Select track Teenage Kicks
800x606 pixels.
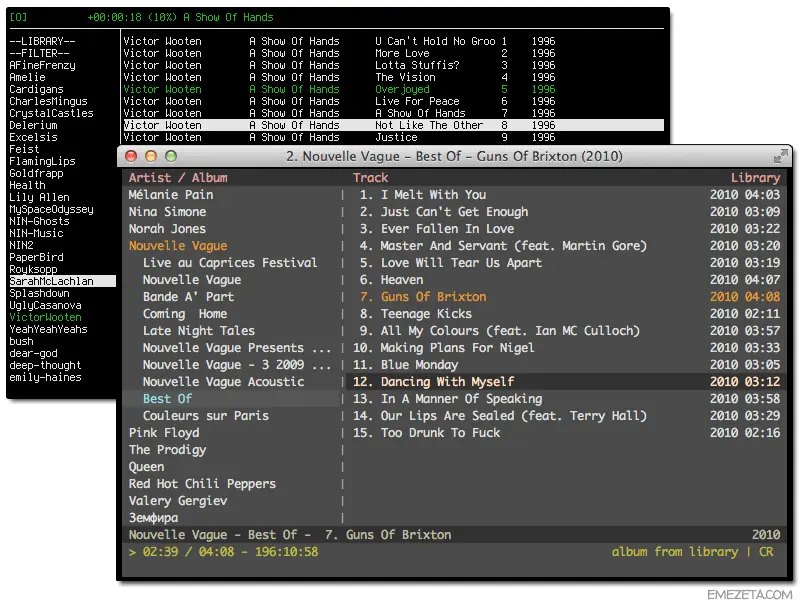[x=566, y=314]
